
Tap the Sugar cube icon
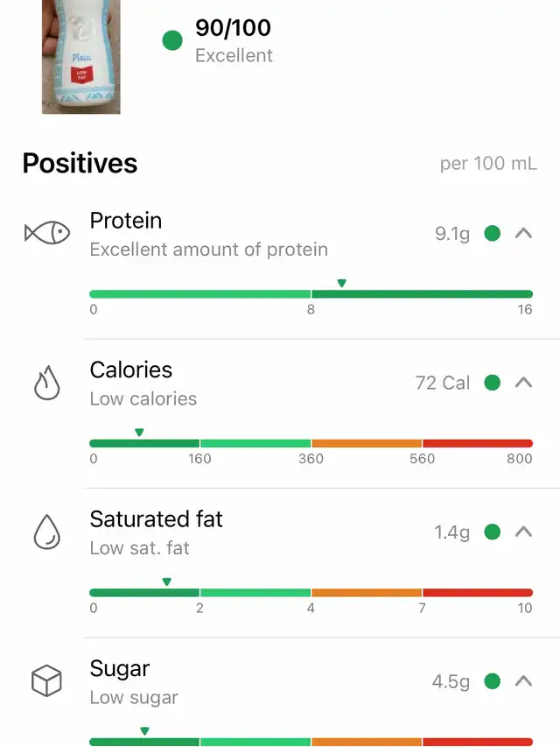point(46,681)
